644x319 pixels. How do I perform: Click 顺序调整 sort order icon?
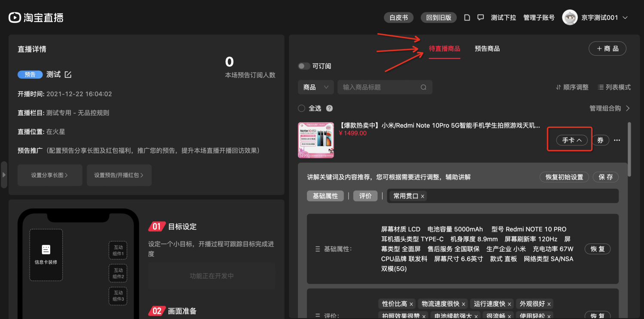(x=559, y=87)
